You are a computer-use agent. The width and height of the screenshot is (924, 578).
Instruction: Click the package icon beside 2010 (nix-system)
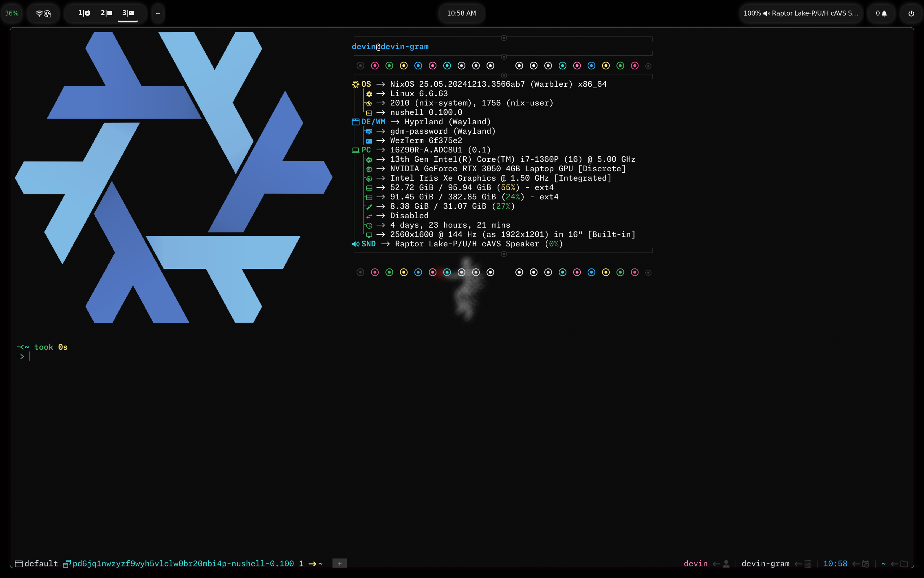[369, 104]
